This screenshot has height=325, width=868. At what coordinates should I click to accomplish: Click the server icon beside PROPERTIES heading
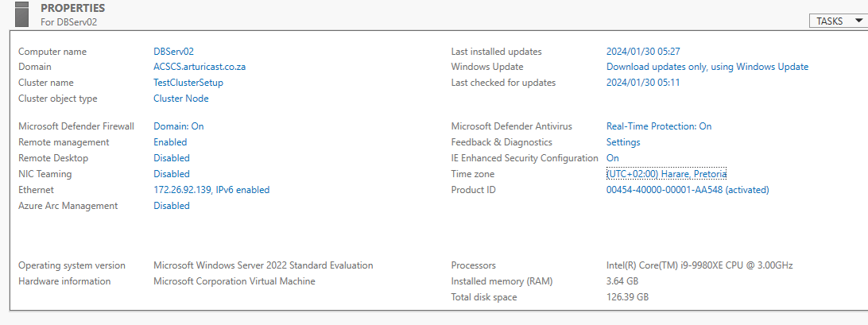click(21, 14)
